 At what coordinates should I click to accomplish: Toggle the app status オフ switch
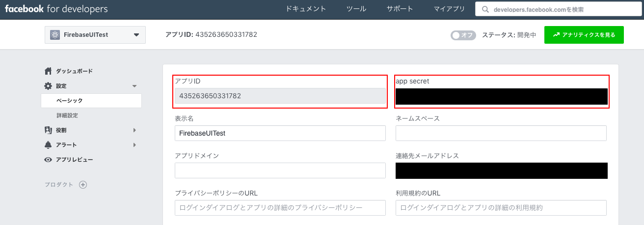tap(463, 35)
